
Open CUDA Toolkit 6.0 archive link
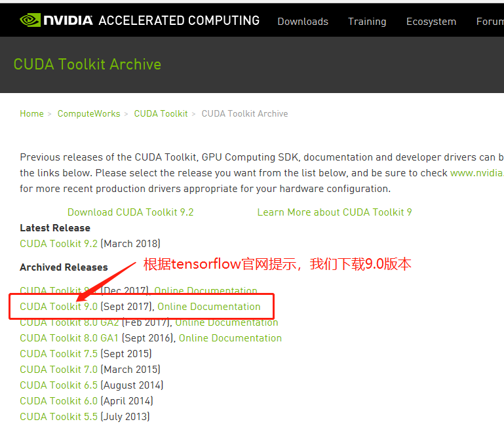click(x=58, y=401)
